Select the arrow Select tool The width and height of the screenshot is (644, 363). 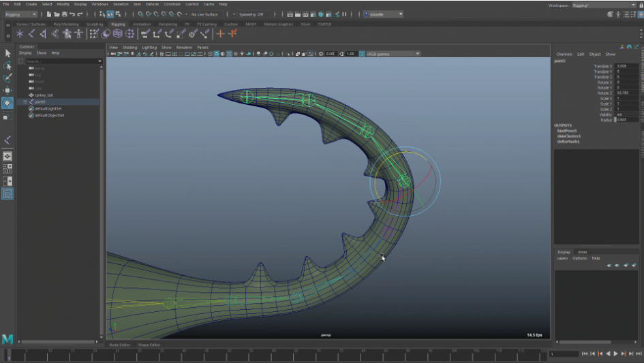pyautogui.click(x=7, y=53)
